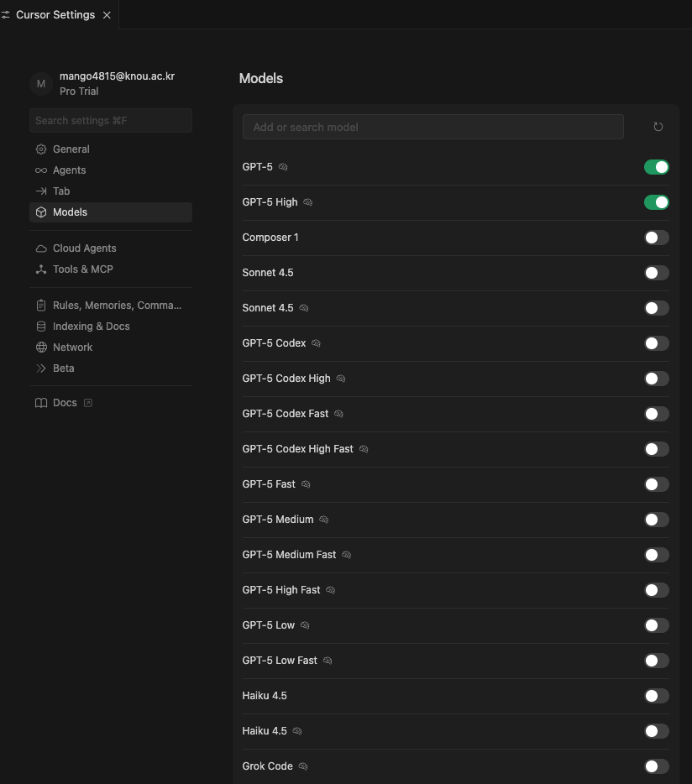Select the Models sidebar item

[x=111, y=212]
